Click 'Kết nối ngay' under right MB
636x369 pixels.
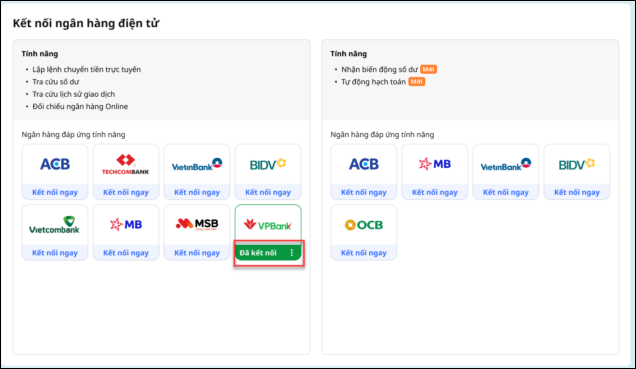point(435,192)
